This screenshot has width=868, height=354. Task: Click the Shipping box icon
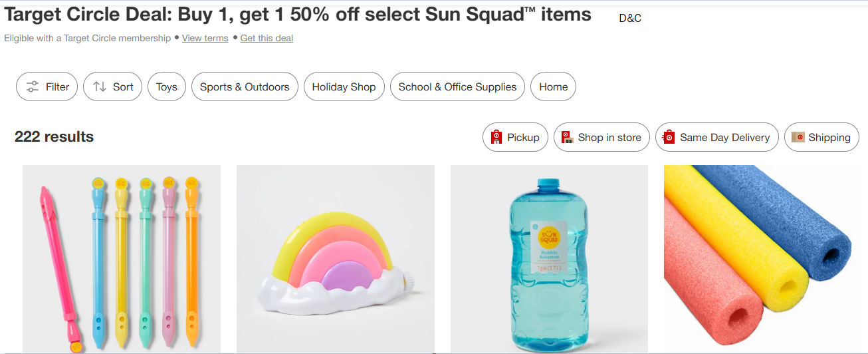[798, 138]
